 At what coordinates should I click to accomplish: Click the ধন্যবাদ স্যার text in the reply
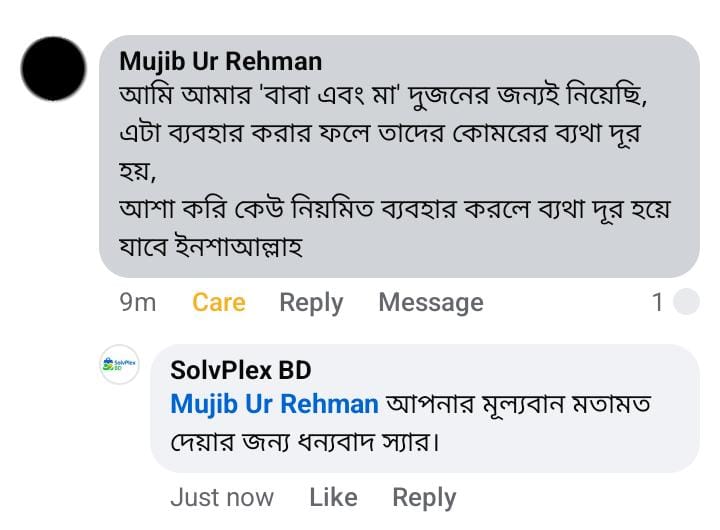pyautogui.click(x=369, y=440)
